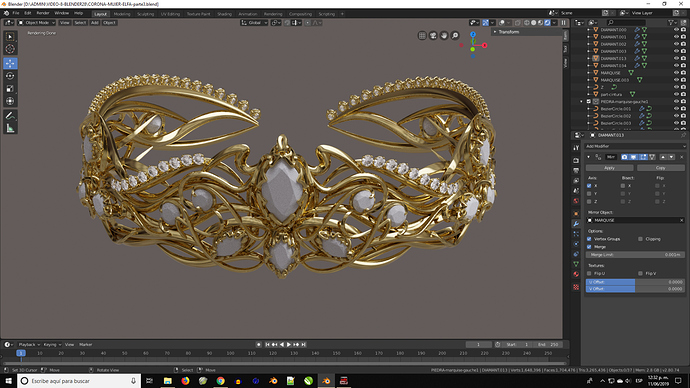
Task: Adjust the V Offset slider
Action: click(x=635, y=289)
